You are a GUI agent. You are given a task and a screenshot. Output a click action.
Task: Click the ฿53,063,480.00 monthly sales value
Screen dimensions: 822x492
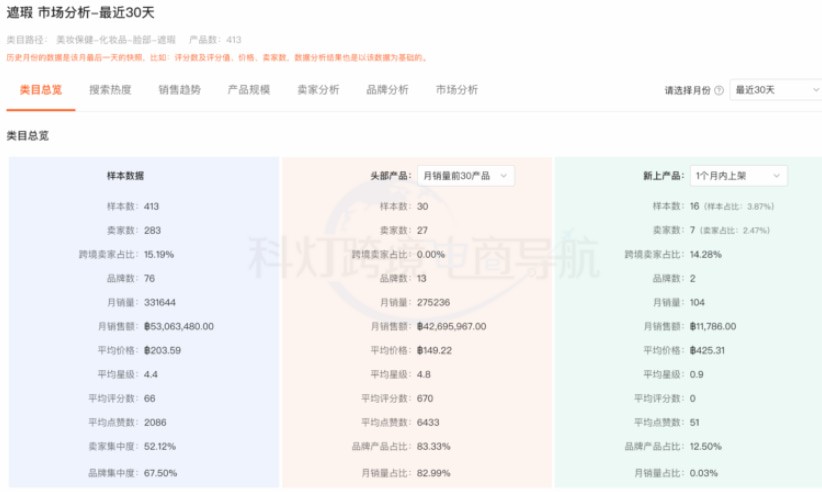[179, 326]
